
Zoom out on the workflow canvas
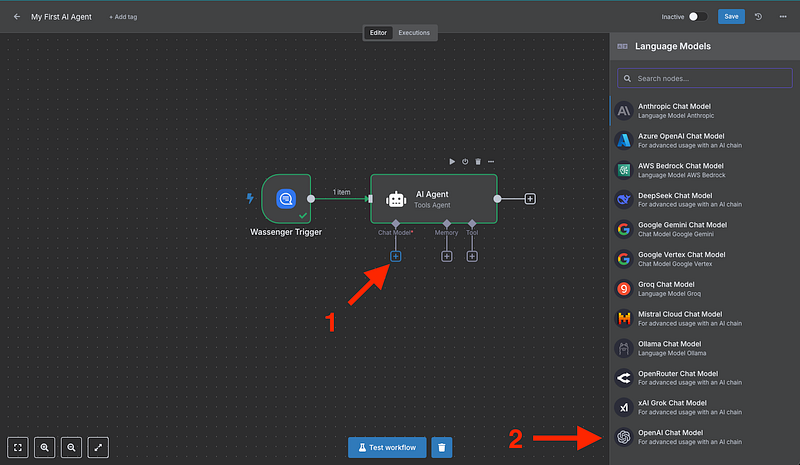coord(72,447)
